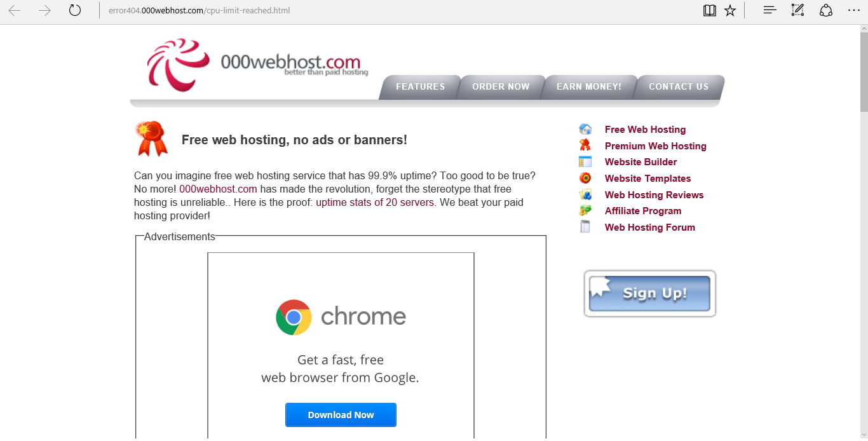The image size is (868, 441).
Task: Visit the Web Hosting Reviews link
Action: tap(654, 195)
